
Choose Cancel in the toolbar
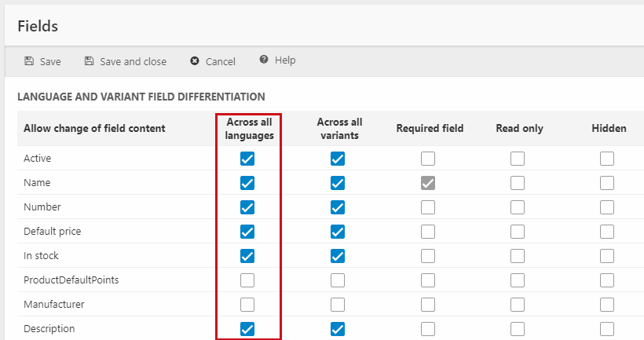[220, 61]
